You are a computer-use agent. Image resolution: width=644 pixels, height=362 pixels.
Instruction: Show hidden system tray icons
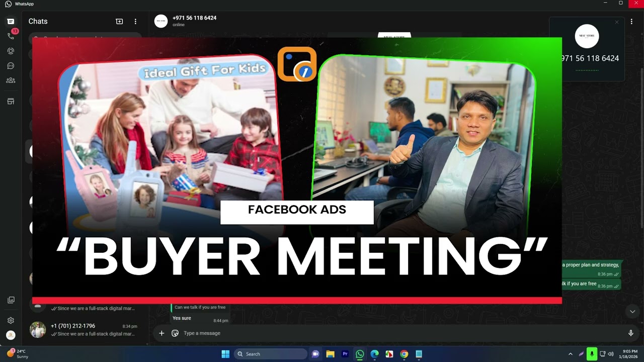[x=570, y=354]
